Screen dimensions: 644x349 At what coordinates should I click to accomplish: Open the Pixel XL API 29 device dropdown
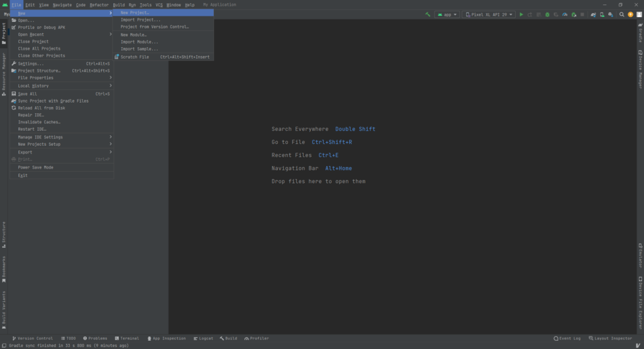[489, 14]
